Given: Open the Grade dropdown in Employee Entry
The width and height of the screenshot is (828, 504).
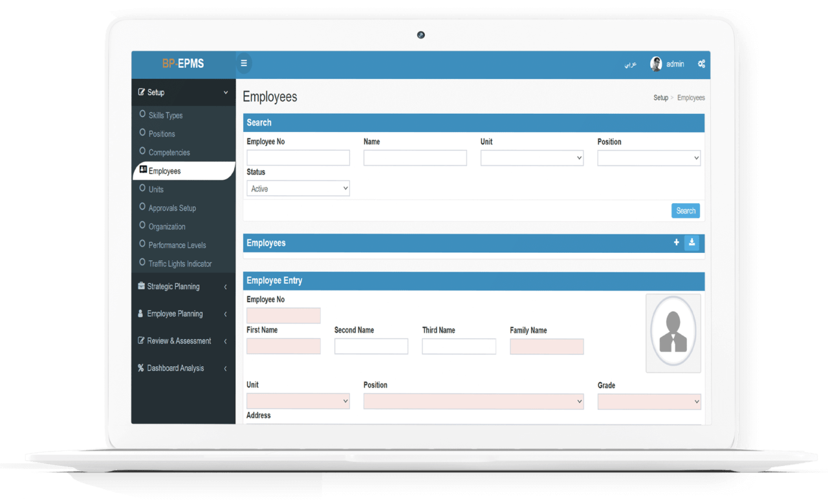Looking at the screenshot, I should pos(649,401).
